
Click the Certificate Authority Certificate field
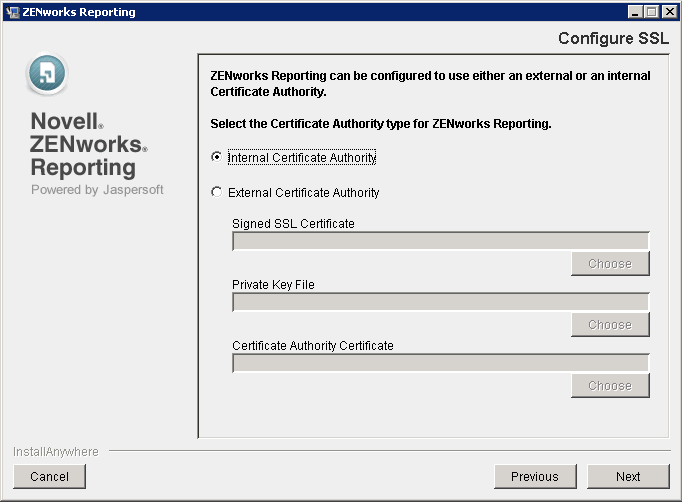[440, 363]
